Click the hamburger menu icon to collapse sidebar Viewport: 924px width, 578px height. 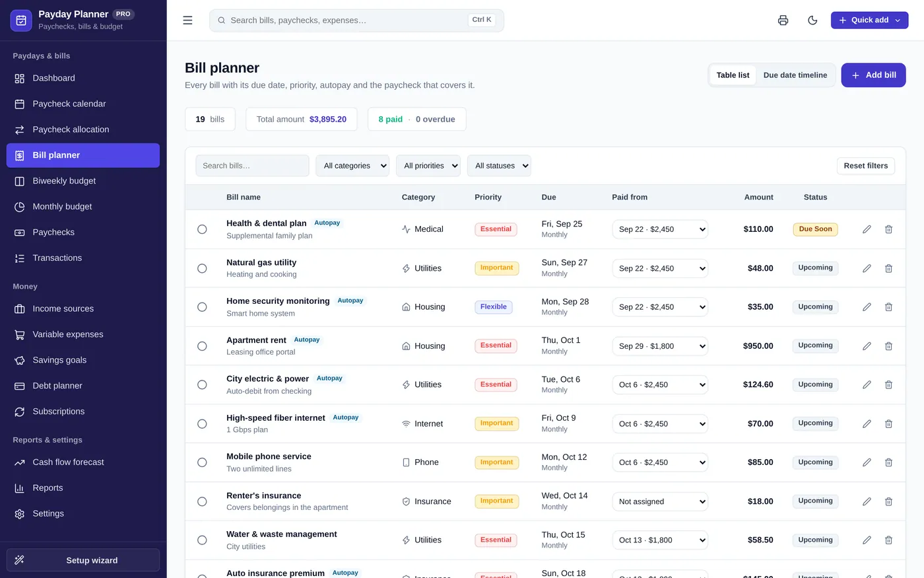(187, 20)
